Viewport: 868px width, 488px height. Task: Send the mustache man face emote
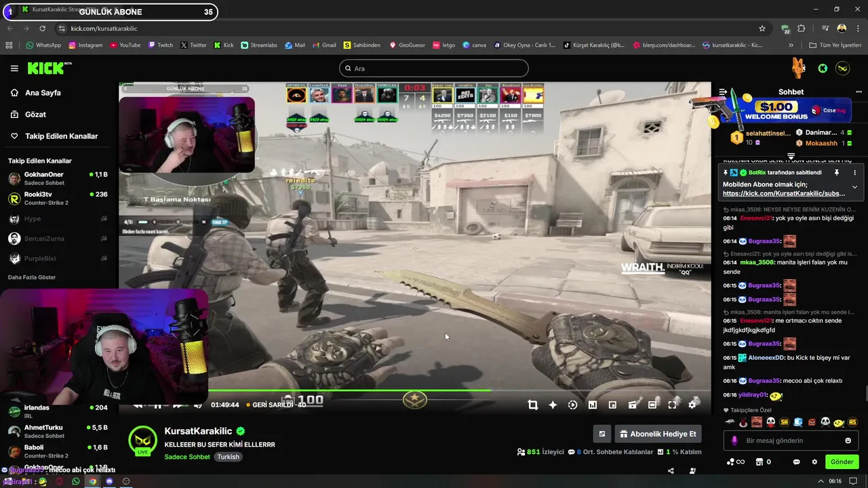click(757, 422)
